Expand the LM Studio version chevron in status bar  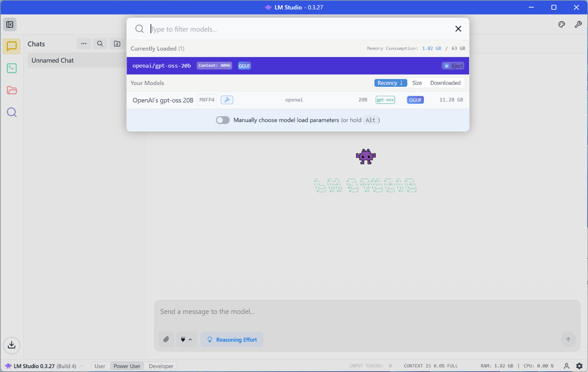tap(81, 366)
